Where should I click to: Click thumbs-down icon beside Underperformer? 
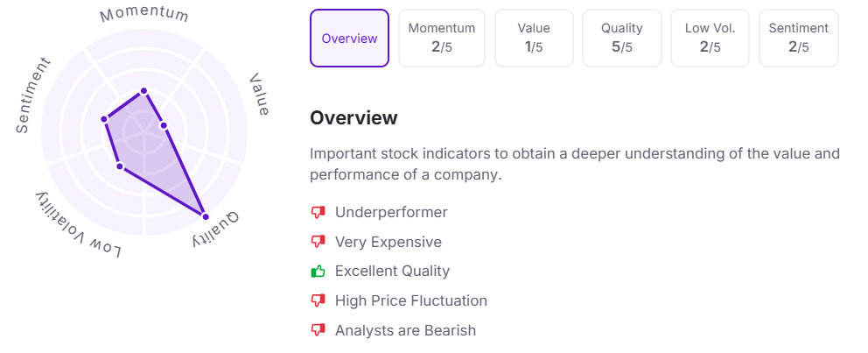[x=318, y=212]
